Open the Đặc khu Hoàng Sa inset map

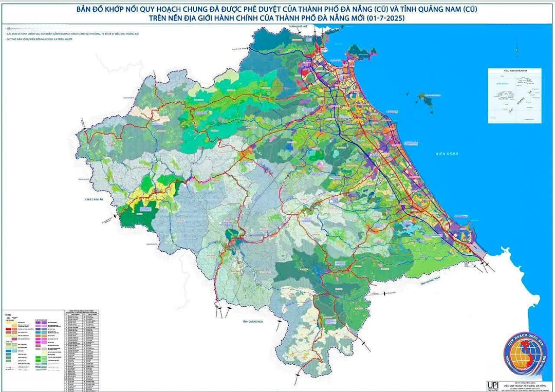click(514, 96)
